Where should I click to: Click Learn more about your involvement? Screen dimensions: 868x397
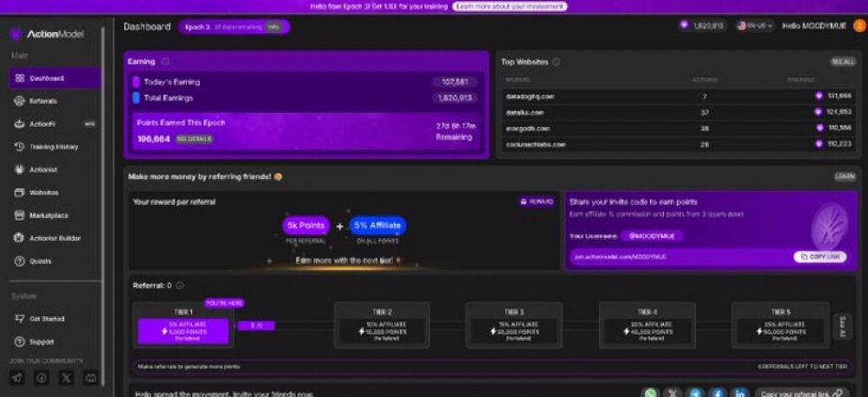coord(510,6)
